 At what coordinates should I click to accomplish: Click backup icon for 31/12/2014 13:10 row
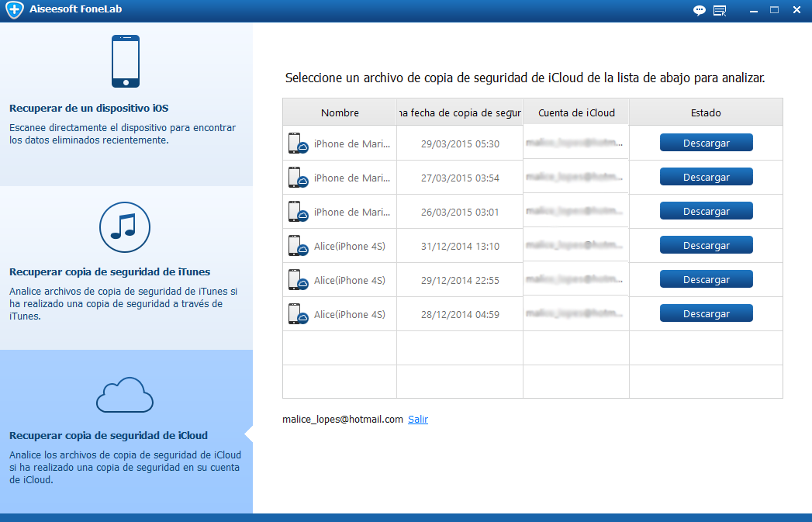click(x=299, y=246)
